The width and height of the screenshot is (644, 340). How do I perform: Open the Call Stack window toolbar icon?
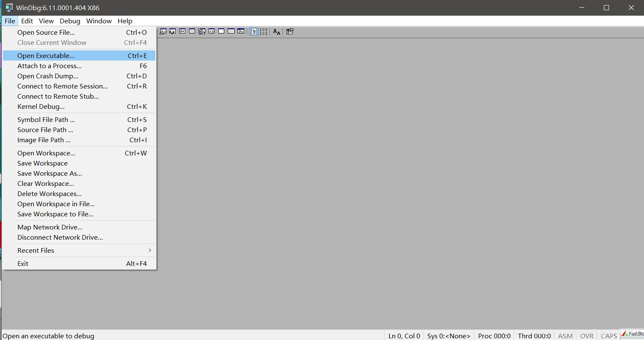point(202,31)
